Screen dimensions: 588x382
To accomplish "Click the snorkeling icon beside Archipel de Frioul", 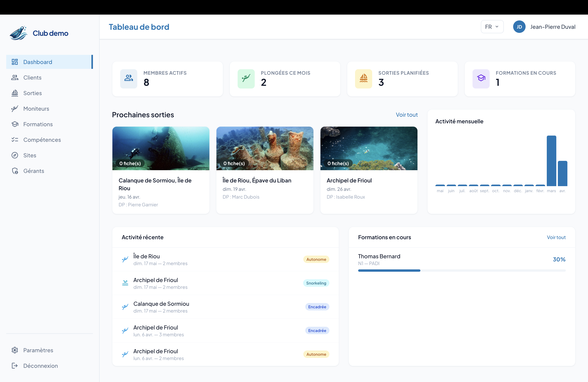I will tap(125, 283).
